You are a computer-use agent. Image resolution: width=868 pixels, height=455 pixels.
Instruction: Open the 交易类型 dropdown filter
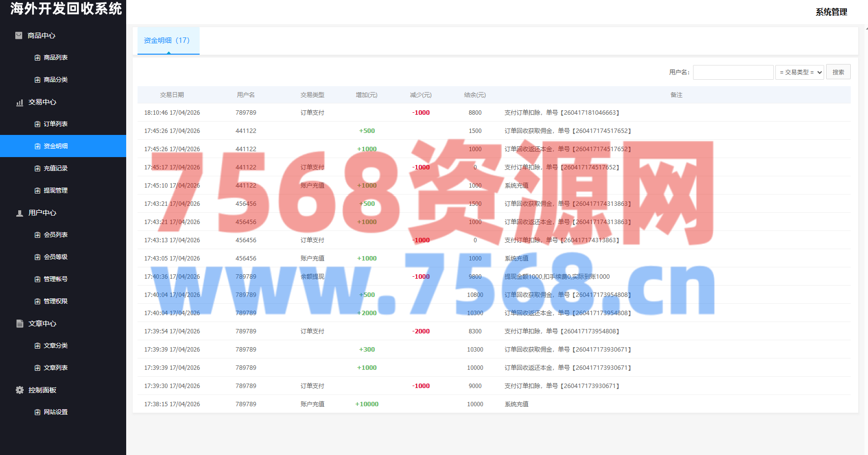pos(799,72)
